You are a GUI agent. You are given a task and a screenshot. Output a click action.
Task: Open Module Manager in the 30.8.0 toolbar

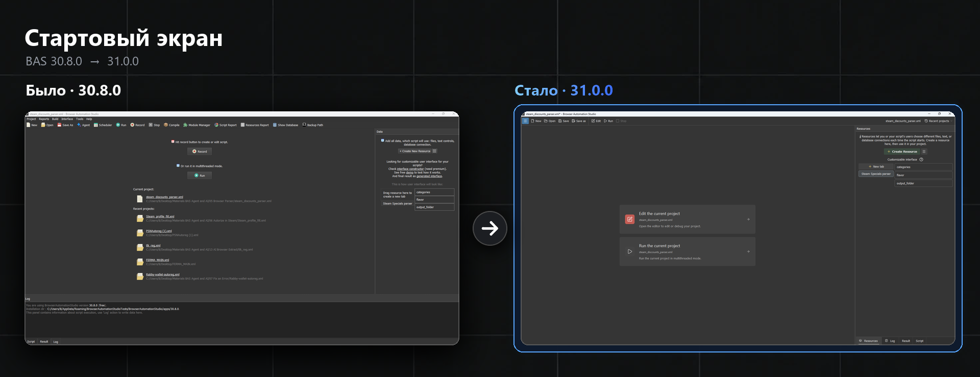(197, 125)
